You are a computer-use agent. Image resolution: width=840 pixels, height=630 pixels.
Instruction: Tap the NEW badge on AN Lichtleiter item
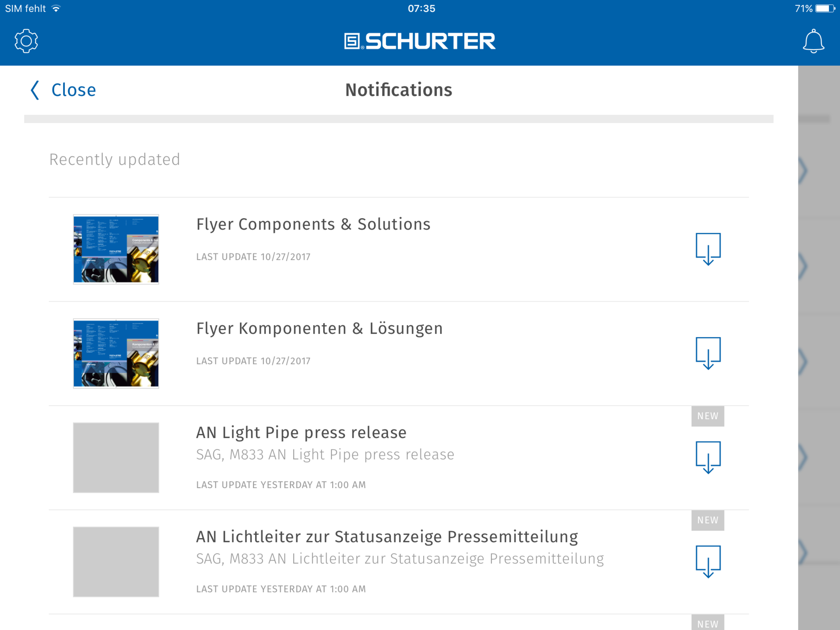708,520
